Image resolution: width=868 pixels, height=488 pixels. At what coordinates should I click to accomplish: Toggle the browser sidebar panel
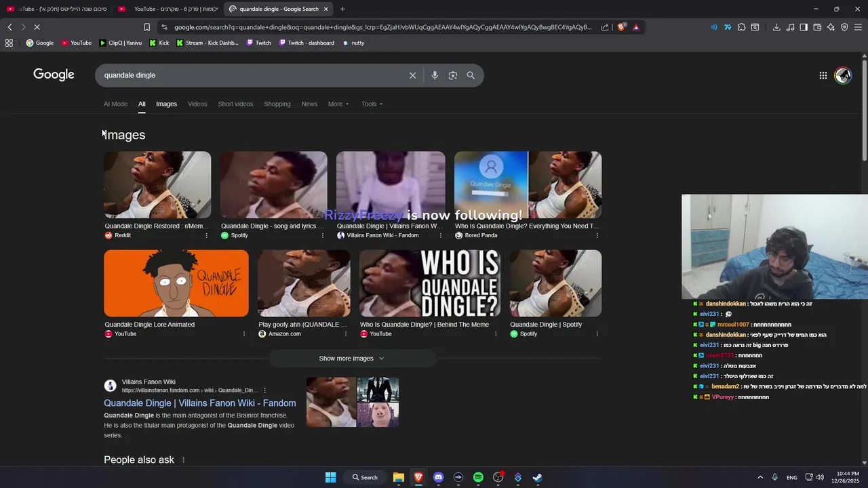(x=804, y=27)
